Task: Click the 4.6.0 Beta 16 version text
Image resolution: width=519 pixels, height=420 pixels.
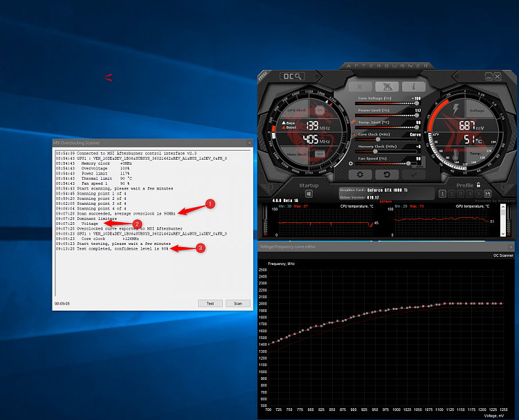Action: pos(285,201)
